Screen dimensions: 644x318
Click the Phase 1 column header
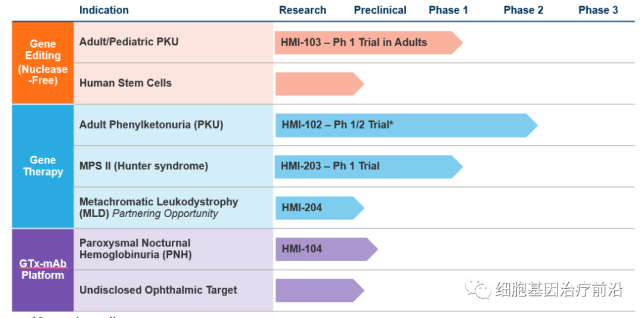448,10
